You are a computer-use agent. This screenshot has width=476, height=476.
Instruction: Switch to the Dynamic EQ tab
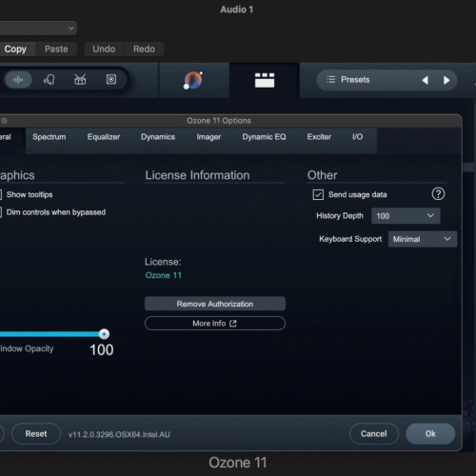(264, 137)
